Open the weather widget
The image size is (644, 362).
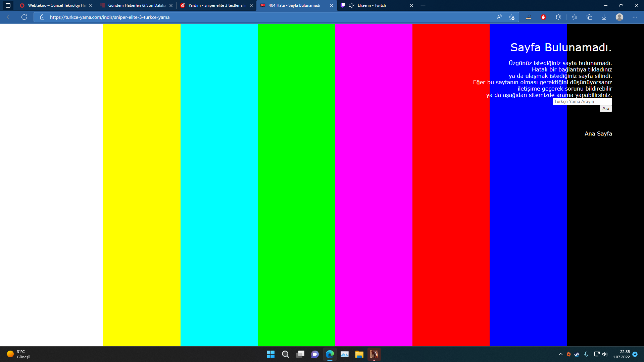19,354
